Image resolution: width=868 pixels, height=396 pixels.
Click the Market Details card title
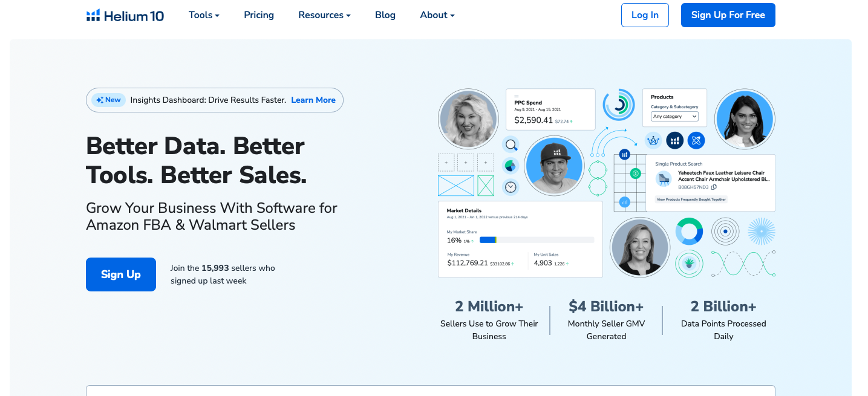click(464, 211)
